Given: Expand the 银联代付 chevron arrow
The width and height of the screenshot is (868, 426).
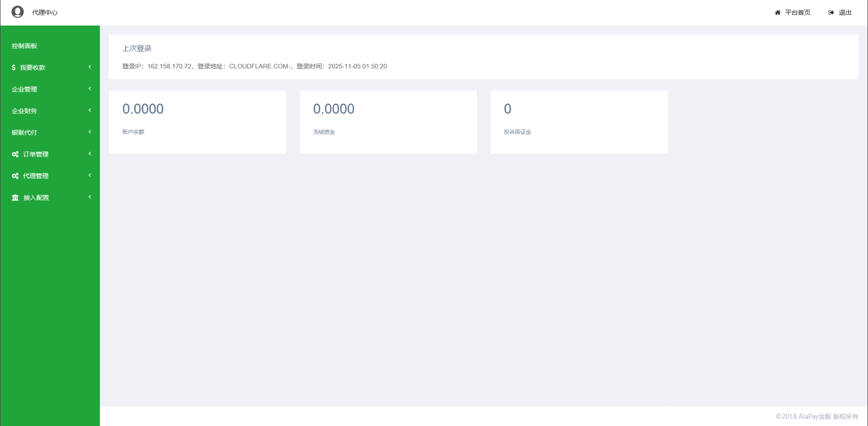Looking at the screenshot, I should 90,132.
